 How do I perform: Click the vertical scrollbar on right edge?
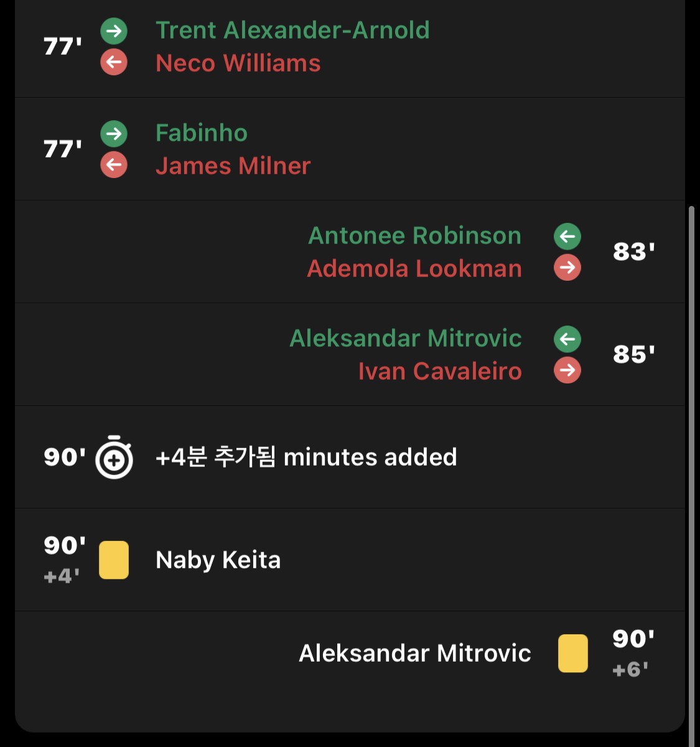coord(691,473)
